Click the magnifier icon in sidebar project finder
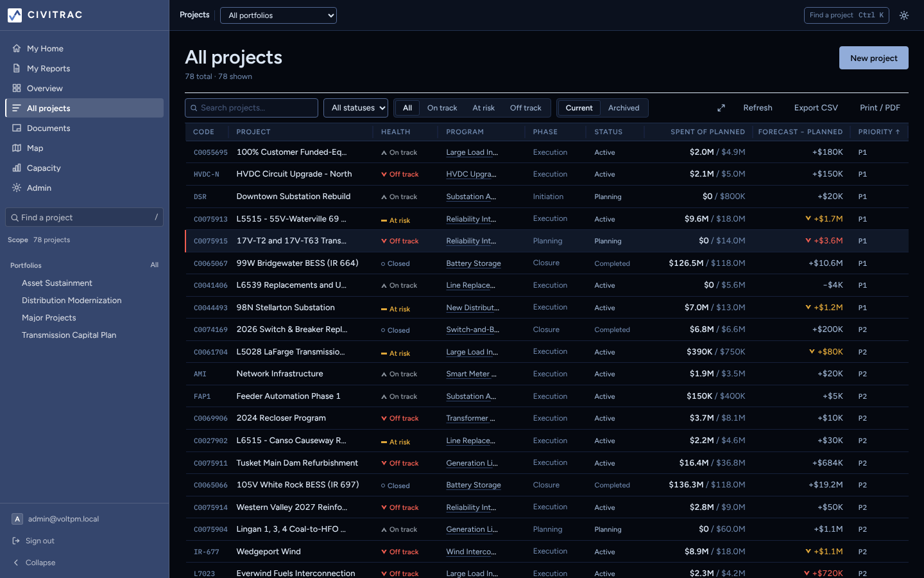This screenshot has height=578, width=924. [x=14, y=218]
